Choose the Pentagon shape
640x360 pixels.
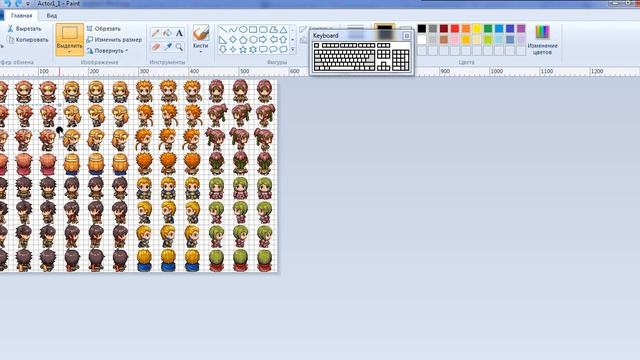click(x=243, y=40)
